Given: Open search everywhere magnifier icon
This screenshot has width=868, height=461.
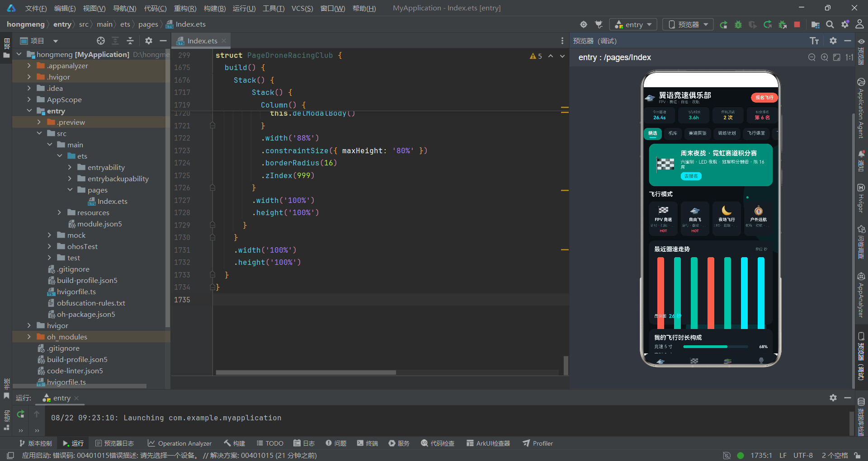Looking at the screenshot, I should [830, 24].
